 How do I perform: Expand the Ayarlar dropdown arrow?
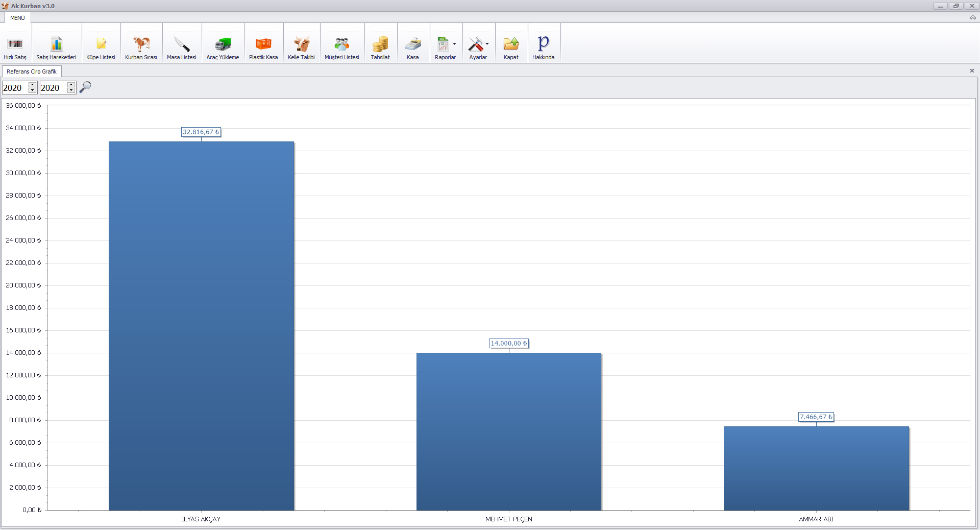click(487, 44)
